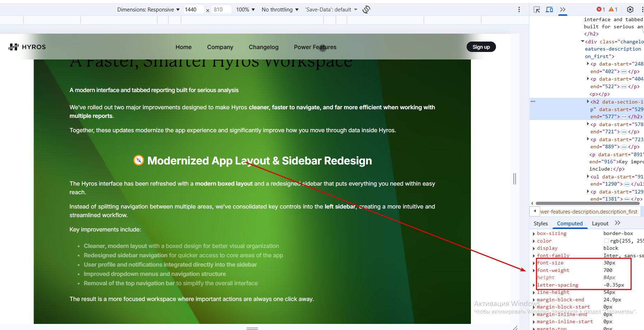Click ellipsis badge after end="1290"
Image resolution: width=644 pixels, height=330 pixels.
(627, 184)
